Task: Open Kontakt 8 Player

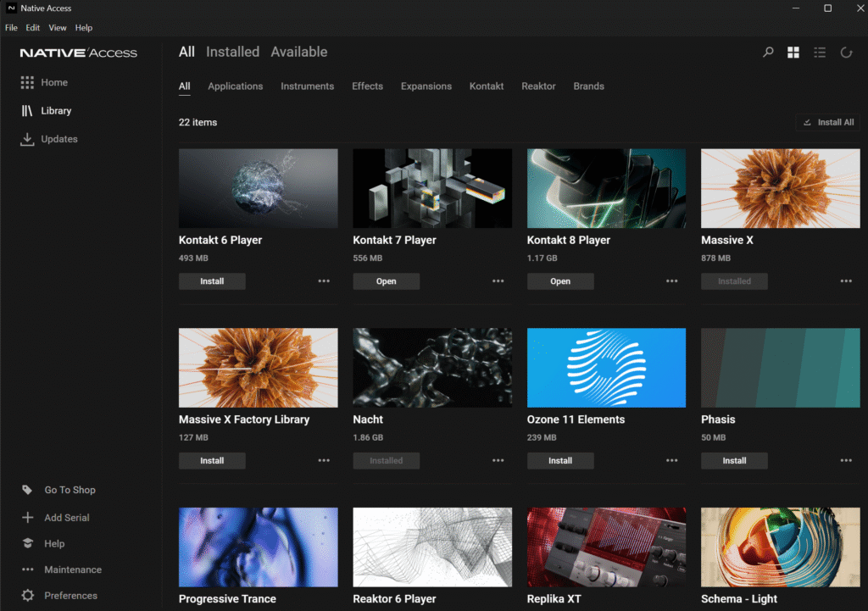Action: click(x=560, y=281)
